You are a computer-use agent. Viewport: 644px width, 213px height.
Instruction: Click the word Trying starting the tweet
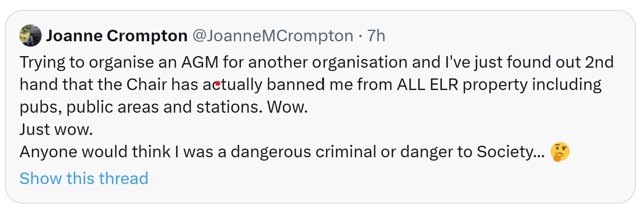43,62
